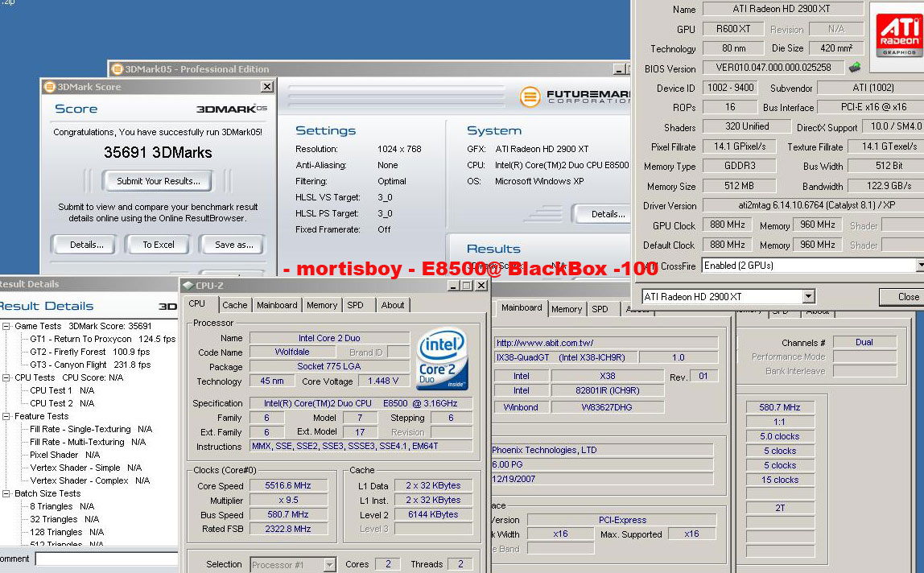The height and width of the screenshot is (573, 924).
Task: Click the 3DMark Score window title icon
Action: [x=50, y=87]
